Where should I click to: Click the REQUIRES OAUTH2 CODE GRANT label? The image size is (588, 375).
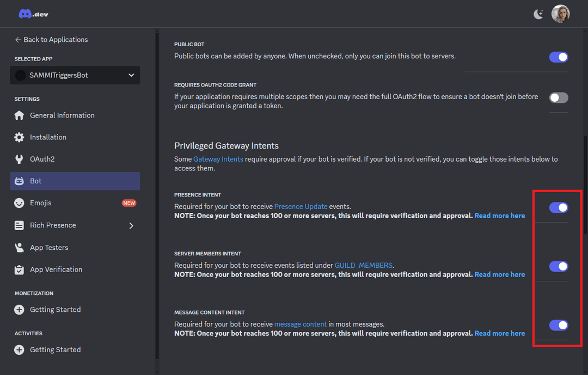(215, 85)
